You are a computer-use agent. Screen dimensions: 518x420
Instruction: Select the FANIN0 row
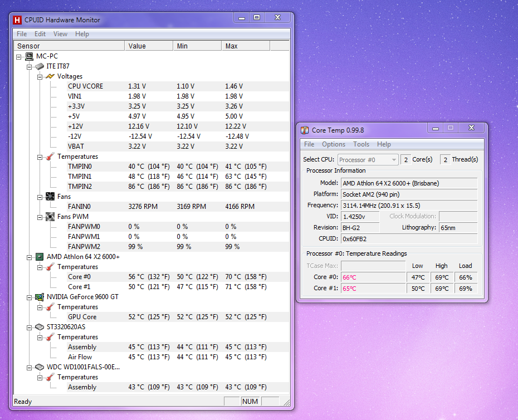point(178,207)
